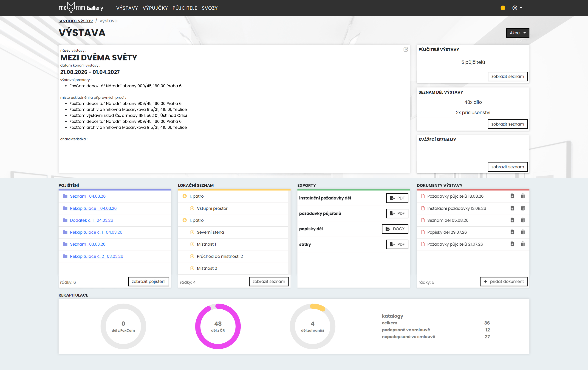Edit exhibition details via pencil icon
588x370 pixels.
click(406, 49)
